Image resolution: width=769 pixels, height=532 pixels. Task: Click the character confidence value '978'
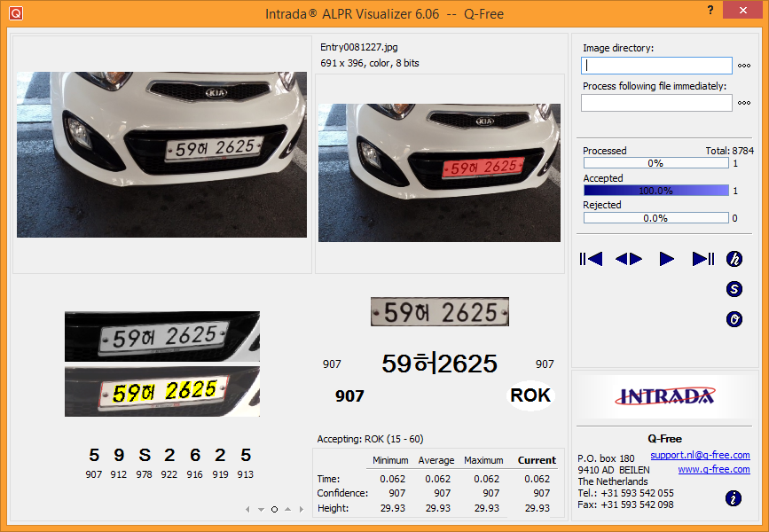[145, 474]
